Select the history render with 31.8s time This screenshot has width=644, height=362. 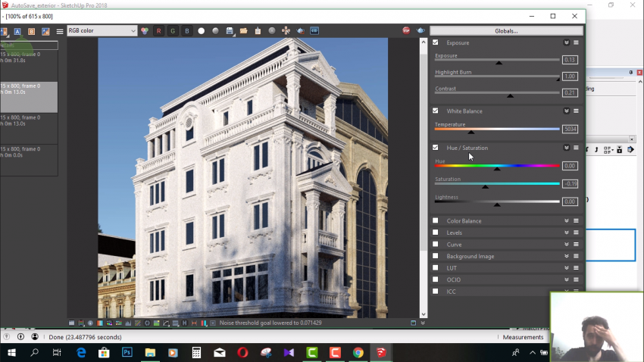coord(29,65)
